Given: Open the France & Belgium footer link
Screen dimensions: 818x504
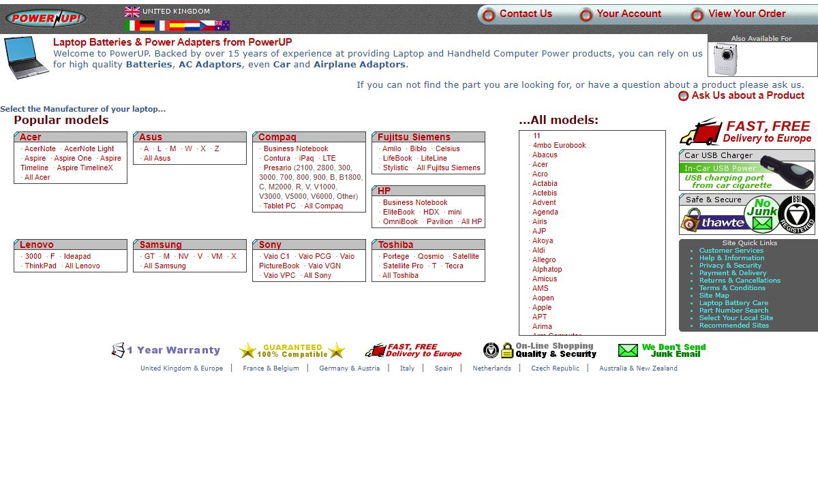Looking at the screenshot, I should [271, 368].
